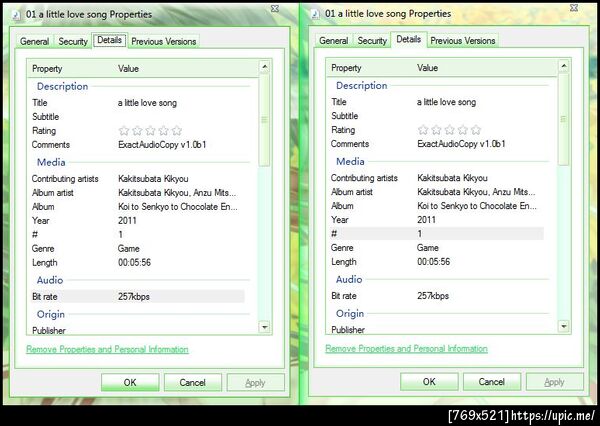Select Title value 'a little love song' left window

(x=147, y=103)
